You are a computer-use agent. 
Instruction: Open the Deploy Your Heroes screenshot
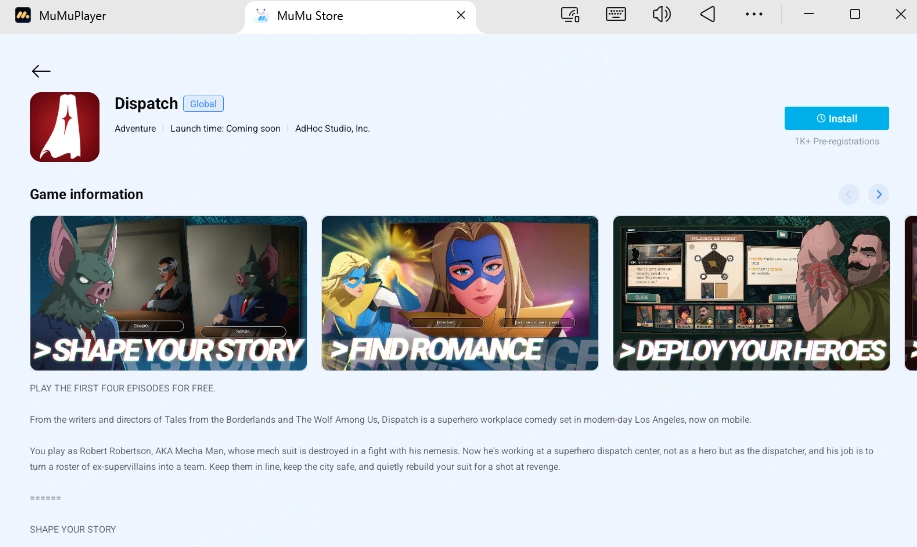[x=751, y=293]
